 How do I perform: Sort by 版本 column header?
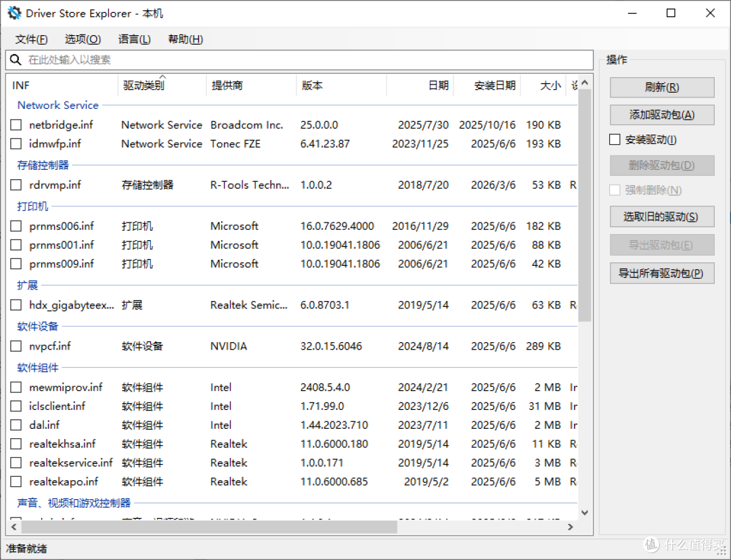(341, 85)
